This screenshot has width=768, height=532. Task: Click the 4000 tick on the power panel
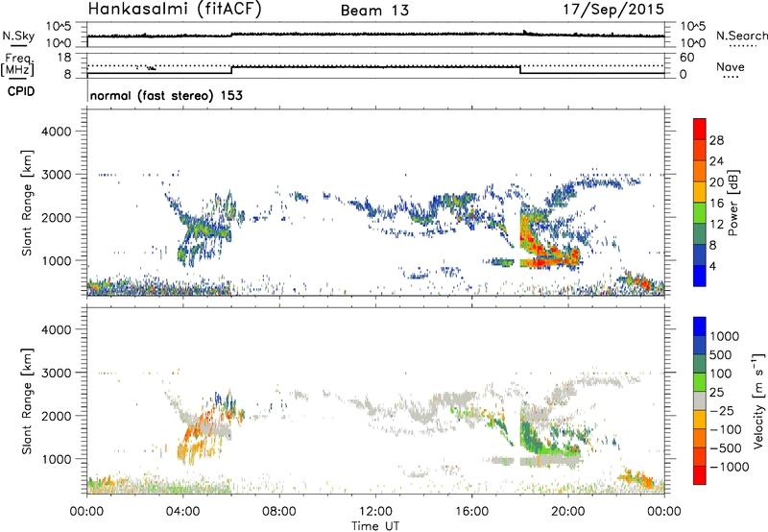click(x=56, y=132)
